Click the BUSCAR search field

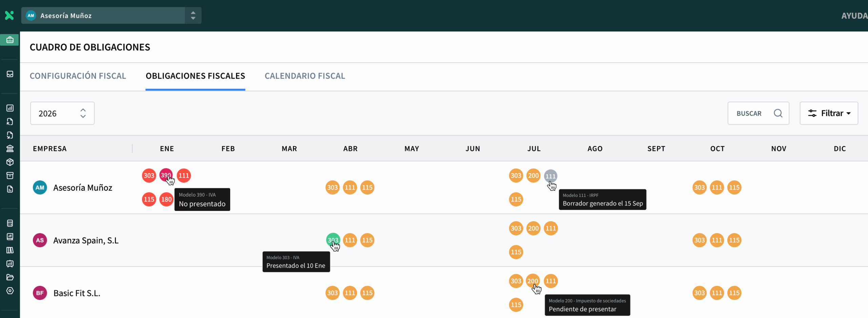[749, 113]
